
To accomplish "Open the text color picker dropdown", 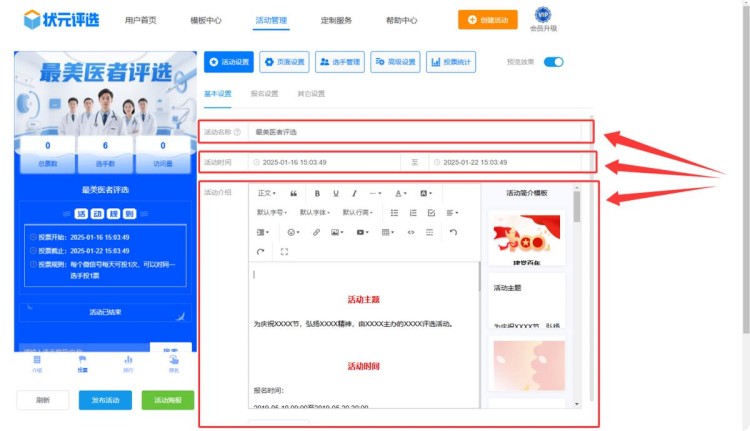I will (400, 193).
